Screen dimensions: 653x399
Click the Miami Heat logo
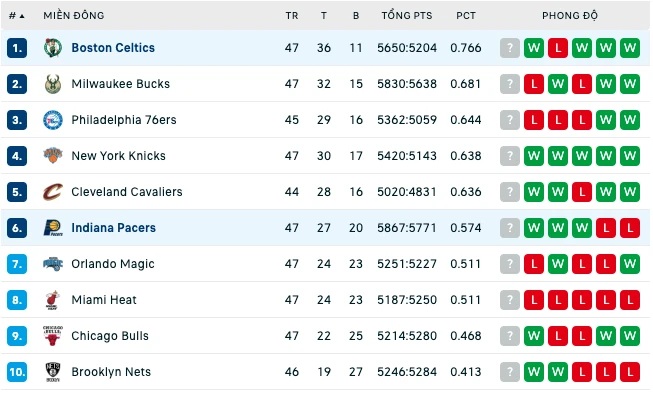53,300
